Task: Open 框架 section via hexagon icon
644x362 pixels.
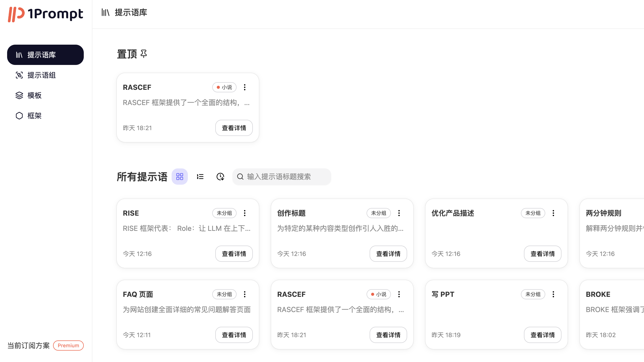Action: 19,116
